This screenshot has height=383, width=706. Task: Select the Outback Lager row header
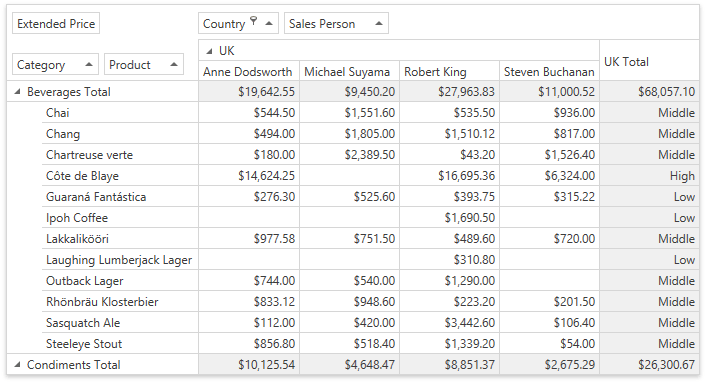120,281
